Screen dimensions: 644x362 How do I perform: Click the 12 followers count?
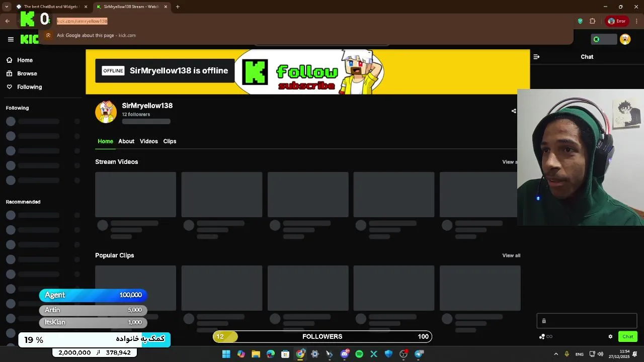pyautogui.click(x=136, y=115)
